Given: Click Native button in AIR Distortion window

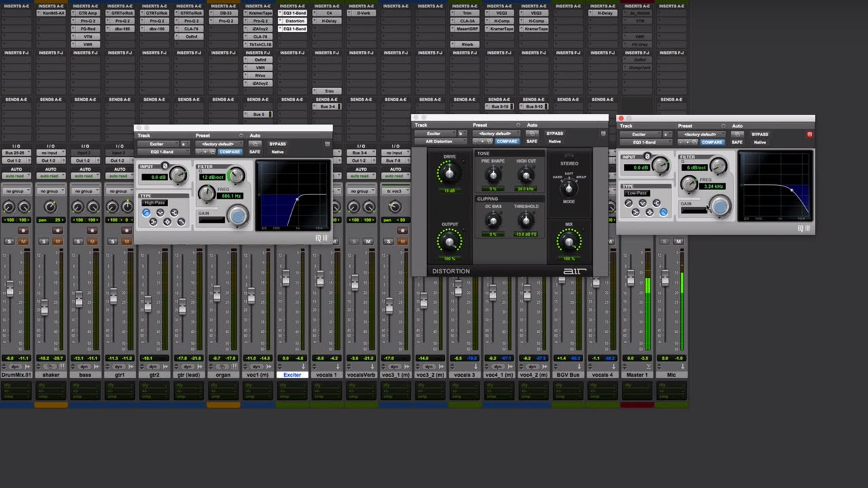Looking at the screenshot, I should pos(555,141).
